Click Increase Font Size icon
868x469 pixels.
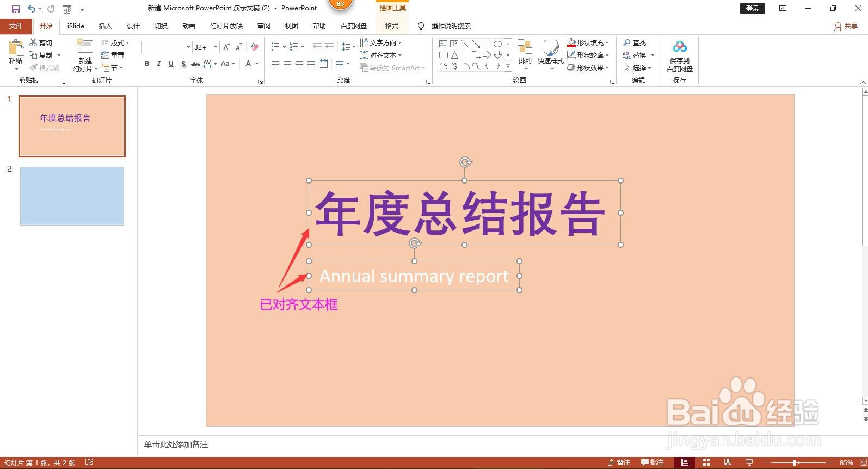(x=226, y=47)
